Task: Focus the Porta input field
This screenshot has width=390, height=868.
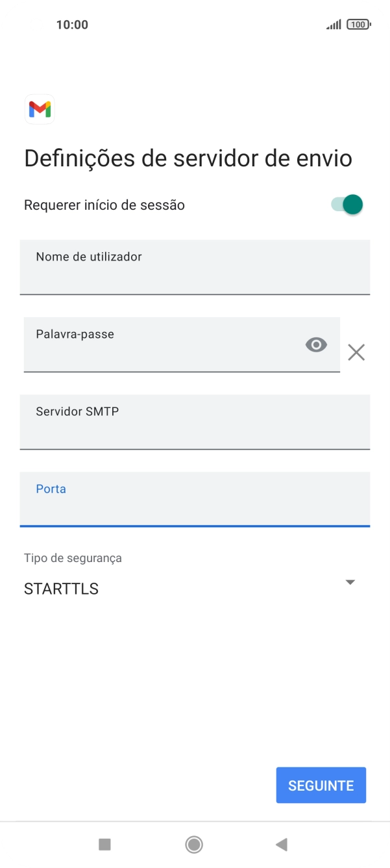Action: tap(195, 500)
